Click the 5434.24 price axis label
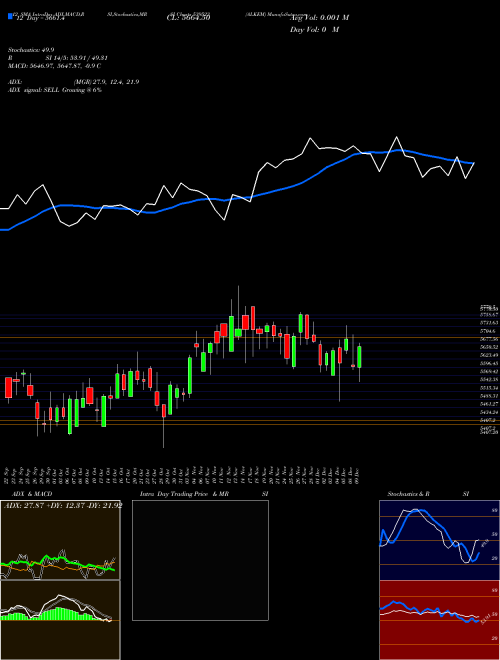The width and height of the screenshot is (500, 660). point(489,412)
